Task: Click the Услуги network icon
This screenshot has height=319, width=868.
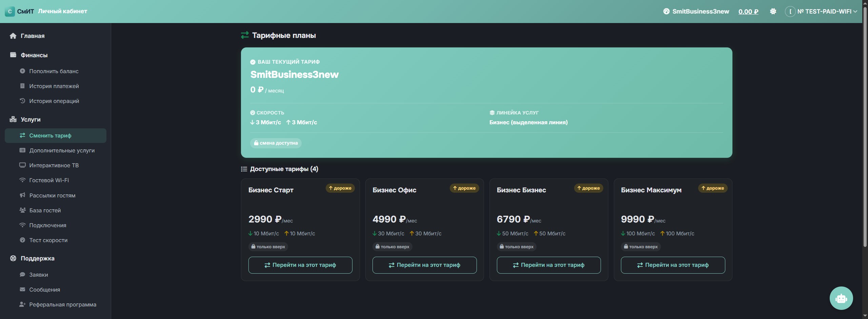Action: point(13,119)
